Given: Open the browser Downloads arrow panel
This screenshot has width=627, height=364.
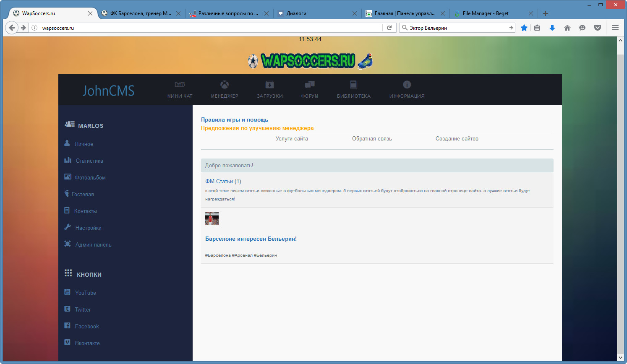Looking at the screenshot, I should 552,28.
